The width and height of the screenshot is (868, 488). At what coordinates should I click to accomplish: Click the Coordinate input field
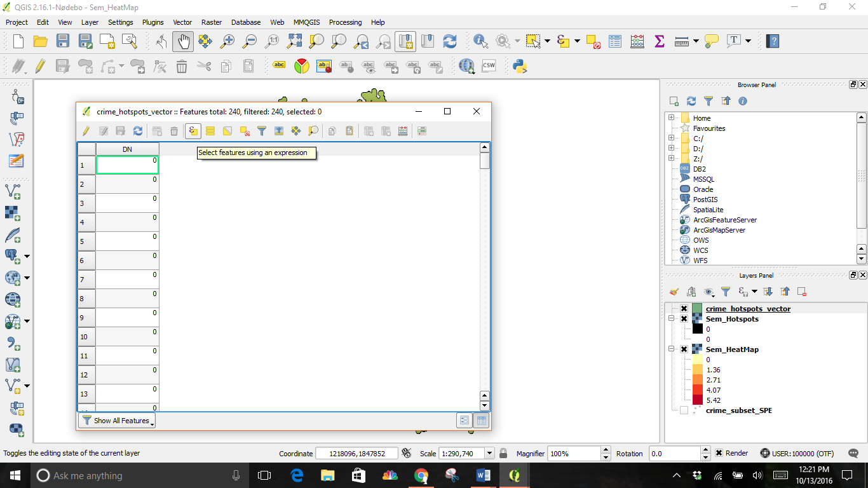click(x=356, y=454)
